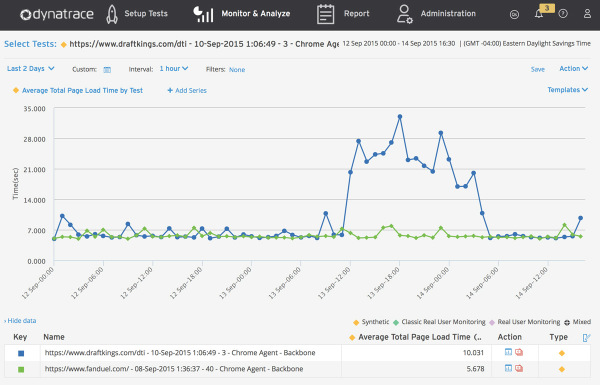Expand the Templates dropdown
The height and width of the screenshot is (385, 600).
(x=567, y=90)
